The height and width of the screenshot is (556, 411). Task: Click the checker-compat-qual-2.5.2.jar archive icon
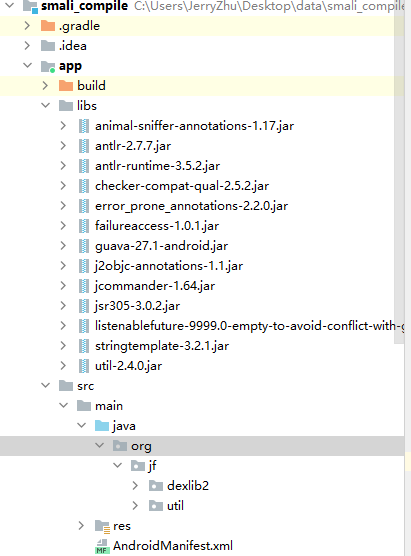click(84, 186)
